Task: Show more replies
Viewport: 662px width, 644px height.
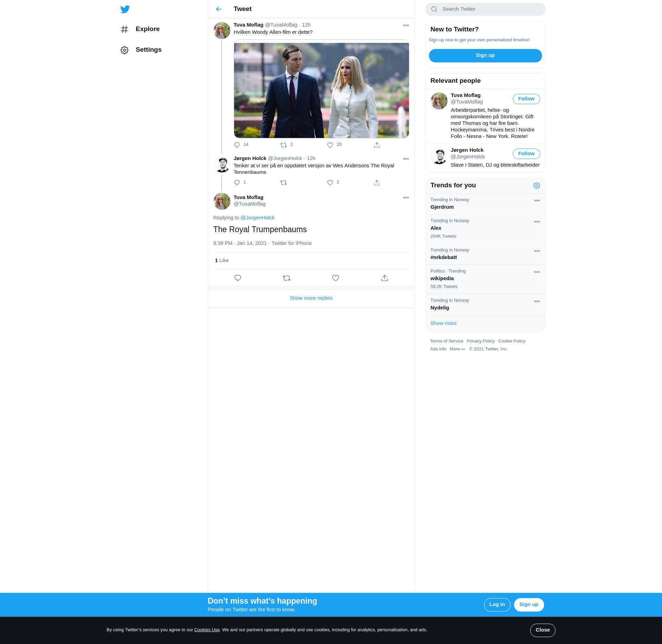Action: coord(311,298)
